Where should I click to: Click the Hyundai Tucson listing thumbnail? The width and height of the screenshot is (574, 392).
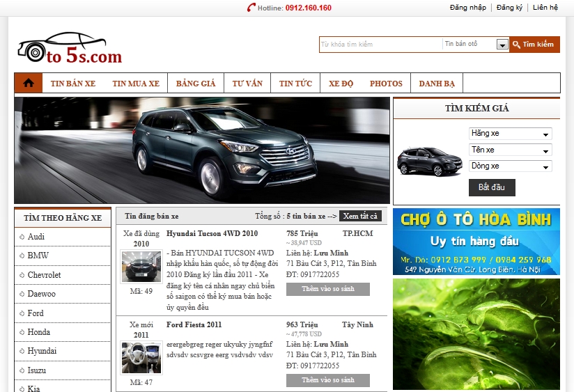141,267
